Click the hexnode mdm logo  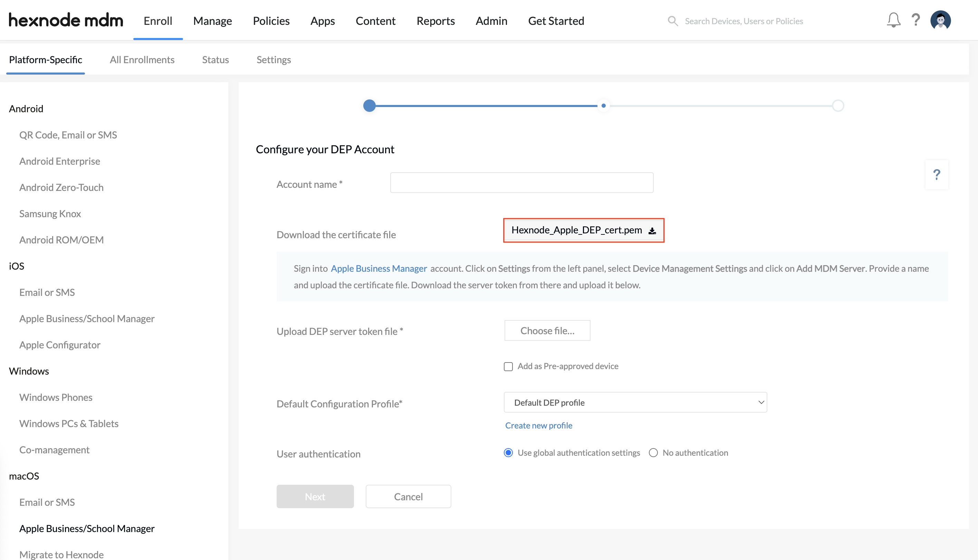[x=66, y=20]
